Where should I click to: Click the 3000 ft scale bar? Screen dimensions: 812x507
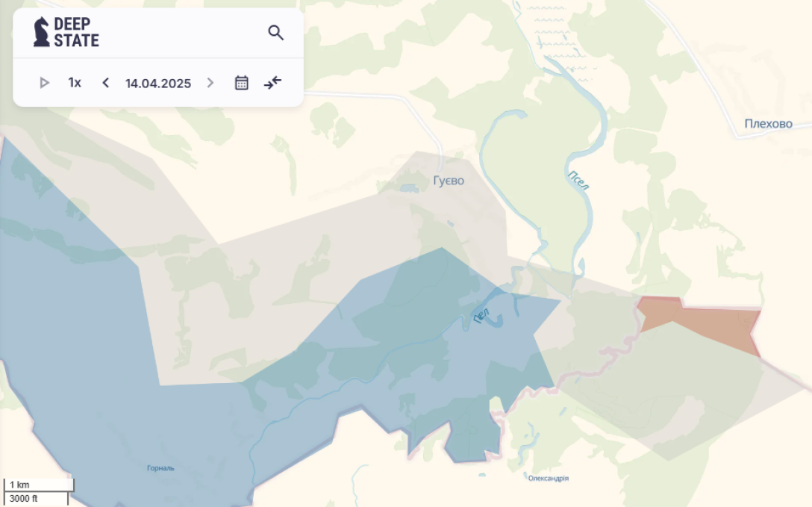tap(36, 498)
